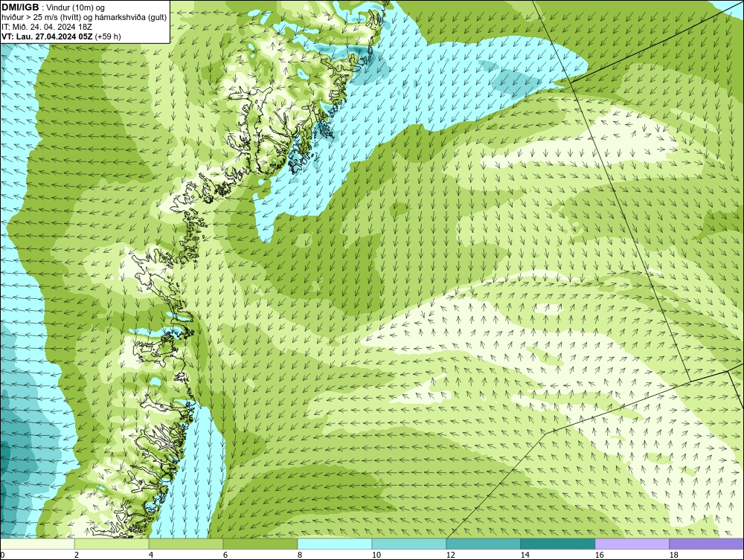Click the 'DMI/IGB' title text

point(20,7)
